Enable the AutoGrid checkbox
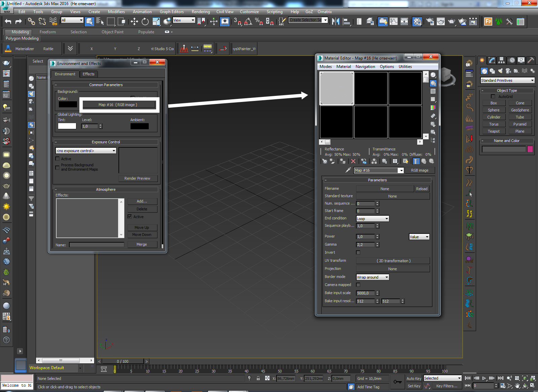Image resolution: width=538 pixels, height=392 pixels. tap(493, 97)
